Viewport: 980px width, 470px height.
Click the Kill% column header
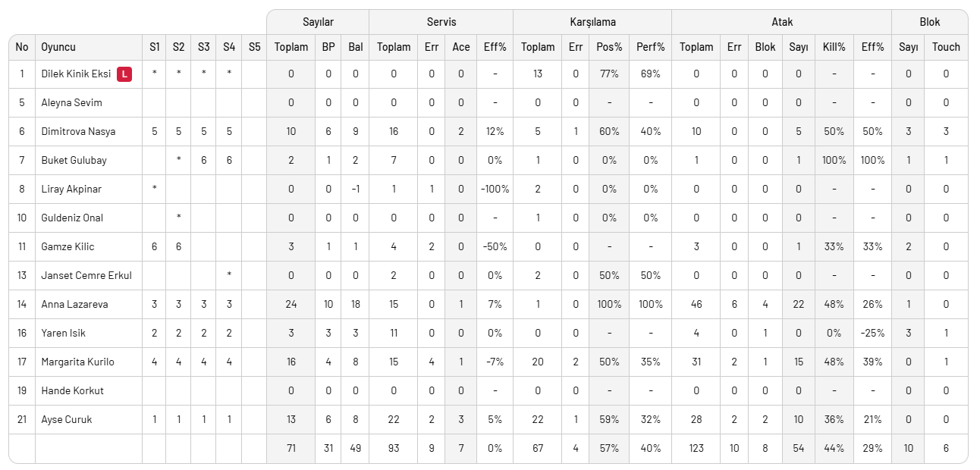coord(834,47)
